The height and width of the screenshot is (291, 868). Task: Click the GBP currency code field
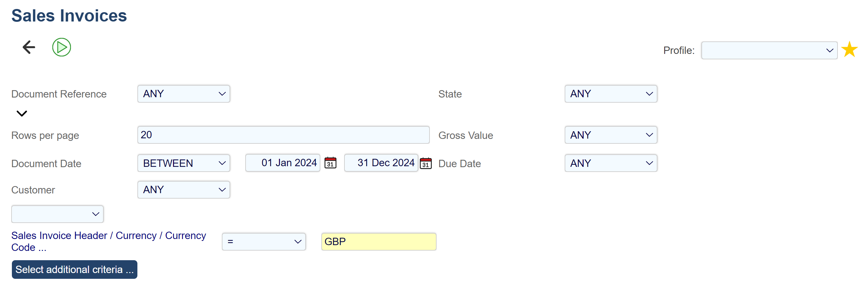378,242
